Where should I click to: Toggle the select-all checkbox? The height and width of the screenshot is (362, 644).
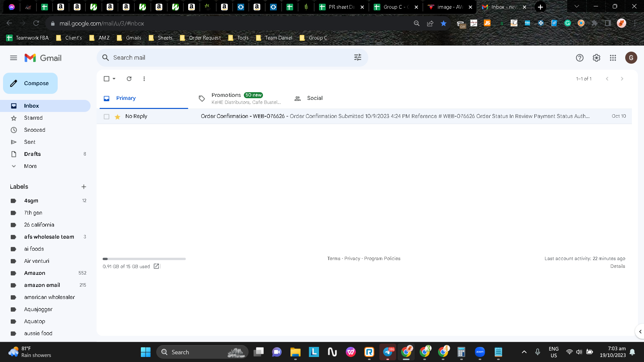point(107,79)
